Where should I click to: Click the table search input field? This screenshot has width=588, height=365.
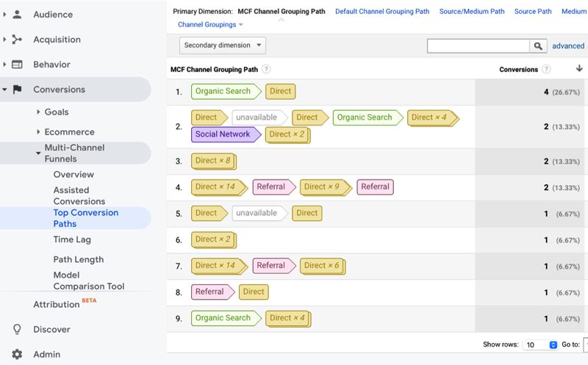coord(478,46)
